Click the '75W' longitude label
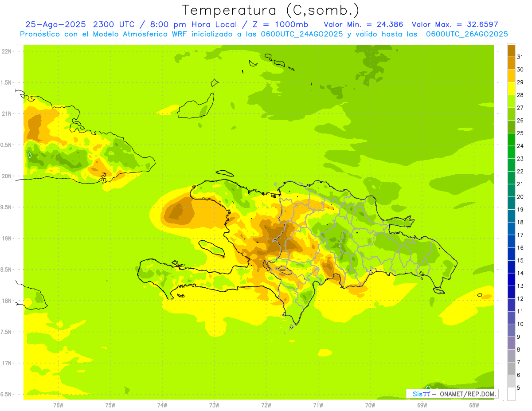The width and height of the screenshot is (532, 411). point(110,405)
